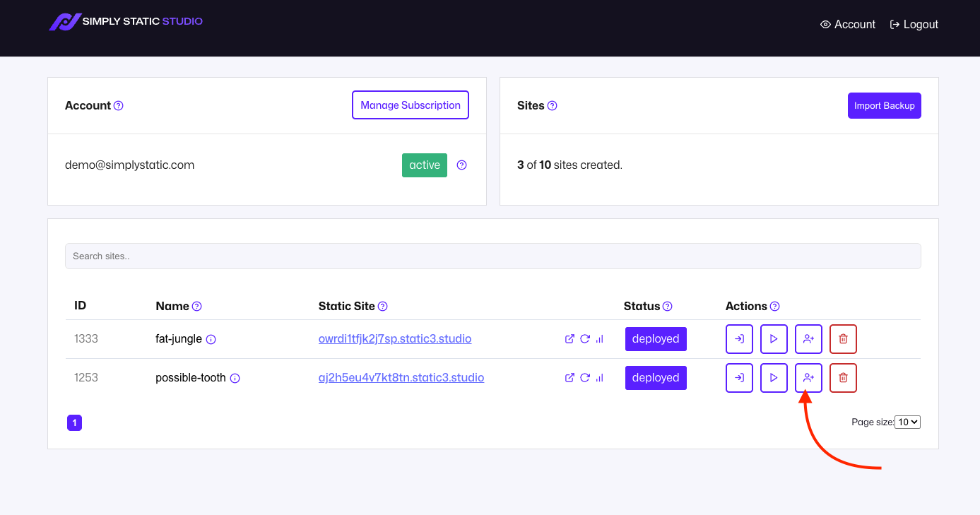
Task: Click site ID 1333 cell
Action: (86, 338)
